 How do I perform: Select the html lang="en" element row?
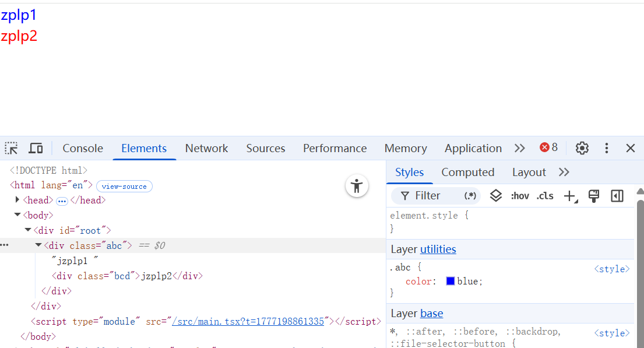[51, 185]
